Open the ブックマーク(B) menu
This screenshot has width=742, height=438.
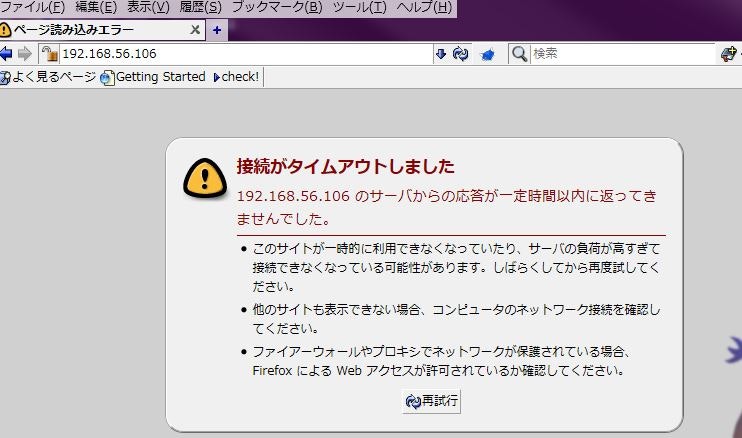pos(277,7)
